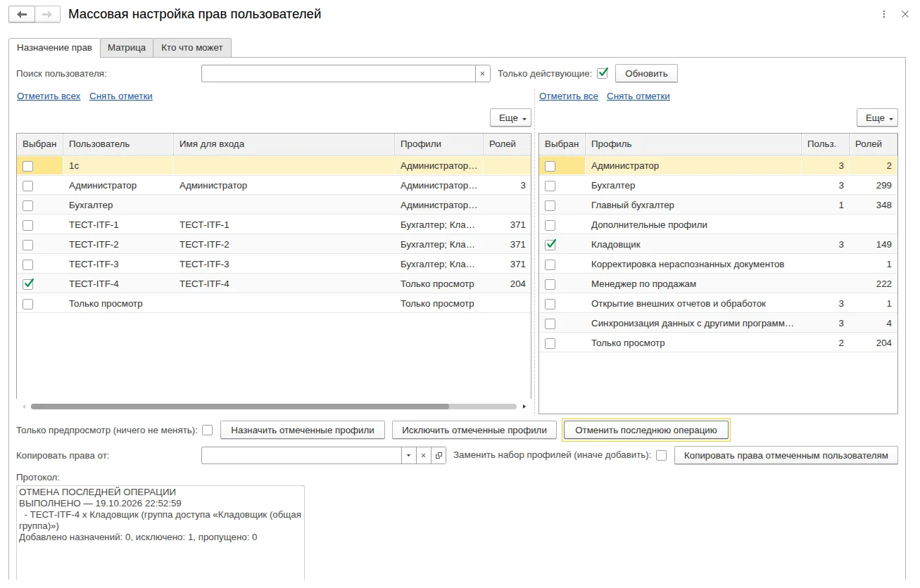
Task: Click the users table scroll-left arrow
Action: (x=24, y=407)
